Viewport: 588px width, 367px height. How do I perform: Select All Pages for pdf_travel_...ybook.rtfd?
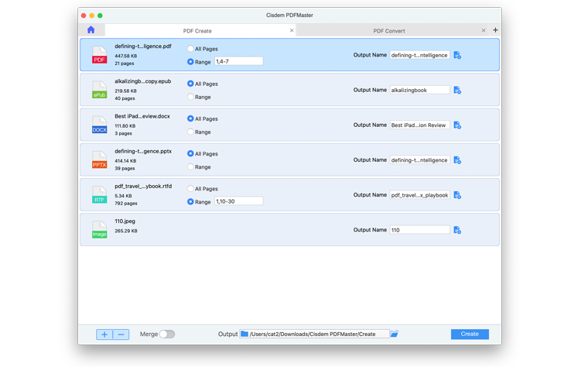190,188
